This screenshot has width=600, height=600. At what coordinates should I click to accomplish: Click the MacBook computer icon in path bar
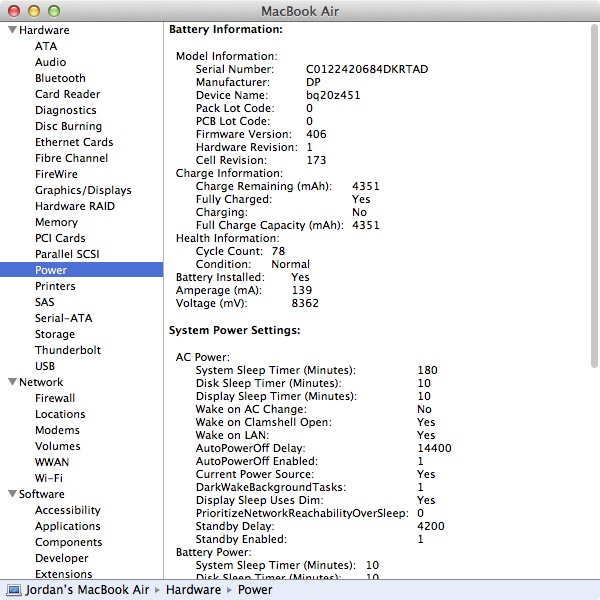(14, 590)
